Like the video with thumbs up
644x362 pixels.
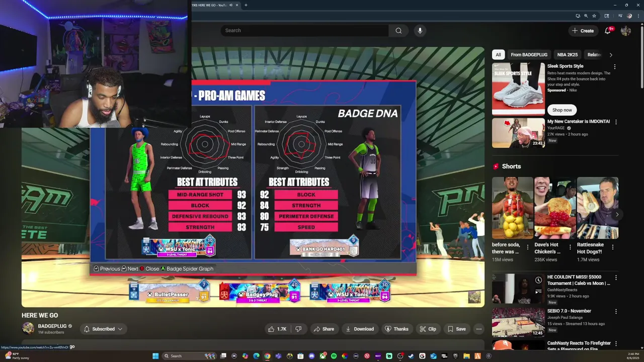(277, 329)
